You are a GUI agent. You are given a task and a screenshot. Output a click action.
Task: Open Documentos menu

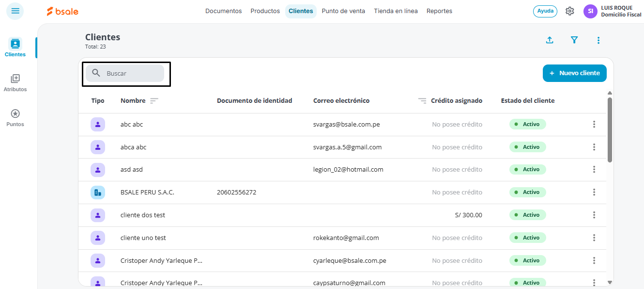click(x=224, y=11)
